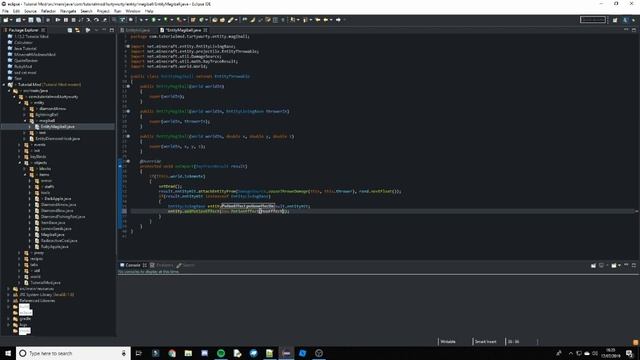
Task: Select the Console tab in bottom panel
Action: click(x=133, y=265)
